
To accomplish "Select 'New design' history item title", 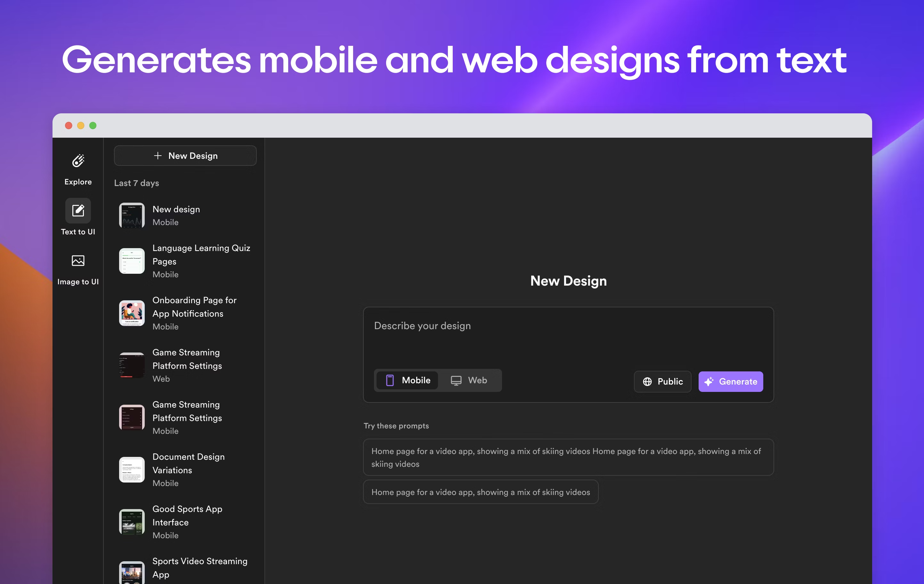I will click(x=176, y=209).
